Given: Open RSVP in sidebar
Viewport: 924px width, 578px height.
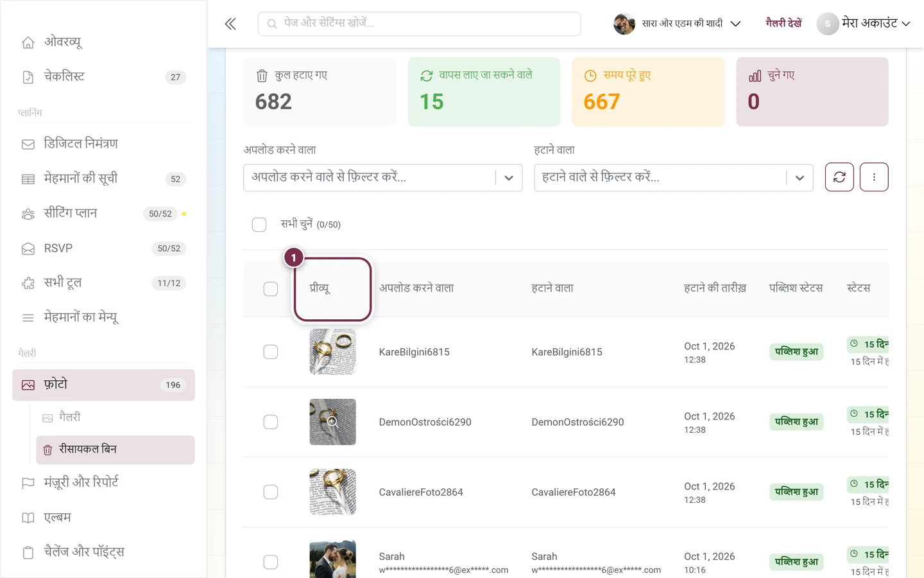Looking at the screenshot, I should (103, 249).
